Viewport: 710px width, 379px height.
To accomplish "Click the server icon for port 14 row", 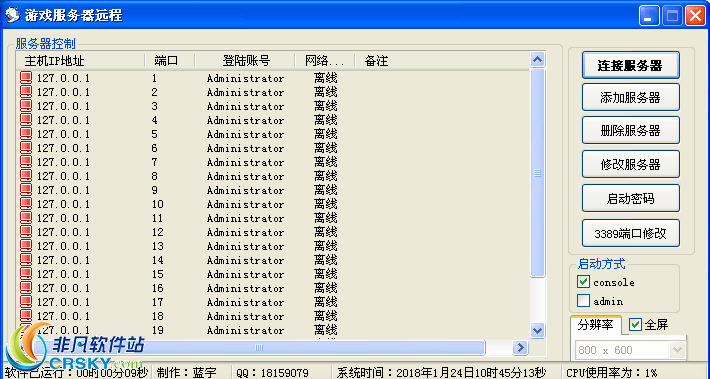I will [26, 260].
